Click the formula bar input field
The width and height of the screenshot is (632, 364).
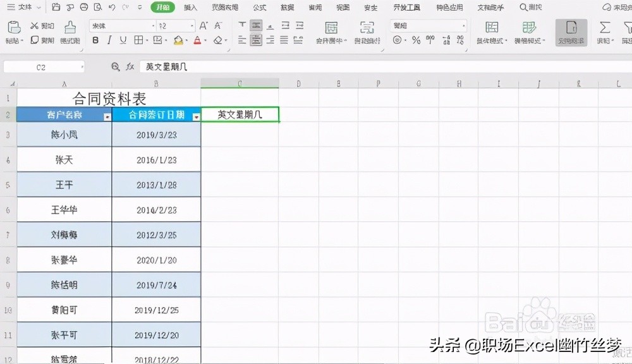pos(386,66)
